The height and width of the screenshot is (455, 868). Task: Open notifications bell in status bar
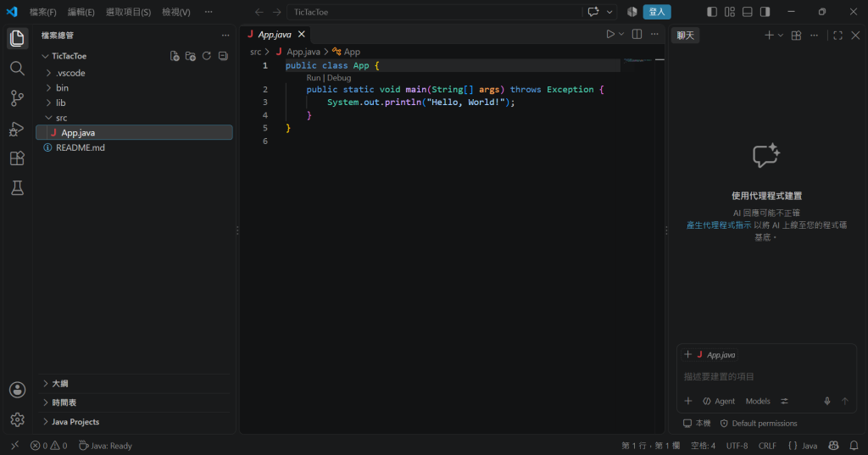[854, 446]
